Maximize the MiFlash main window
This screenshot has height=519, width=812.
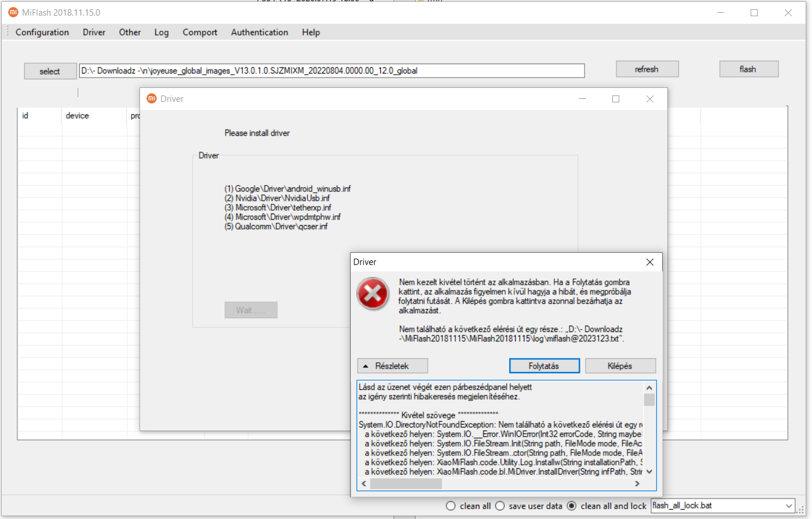[x=754, y=12]
